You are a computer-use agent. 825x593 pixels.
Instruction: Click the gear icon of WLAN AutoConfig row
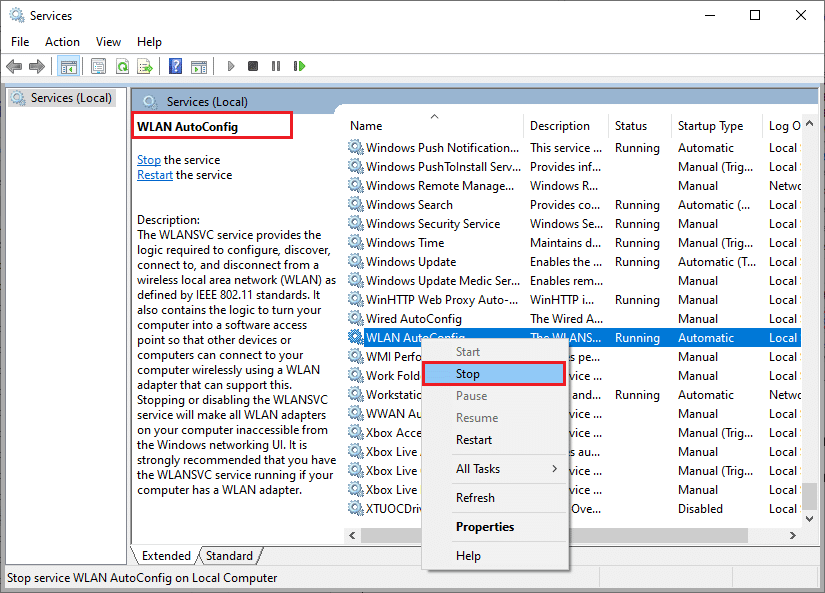pyautogui.click(x=356, y=337)
